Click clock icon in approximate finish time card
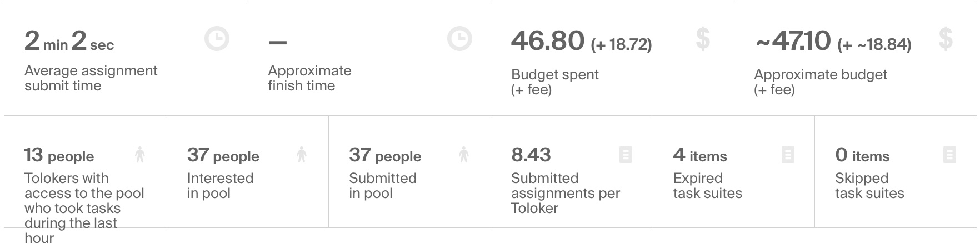 point(459,39)
